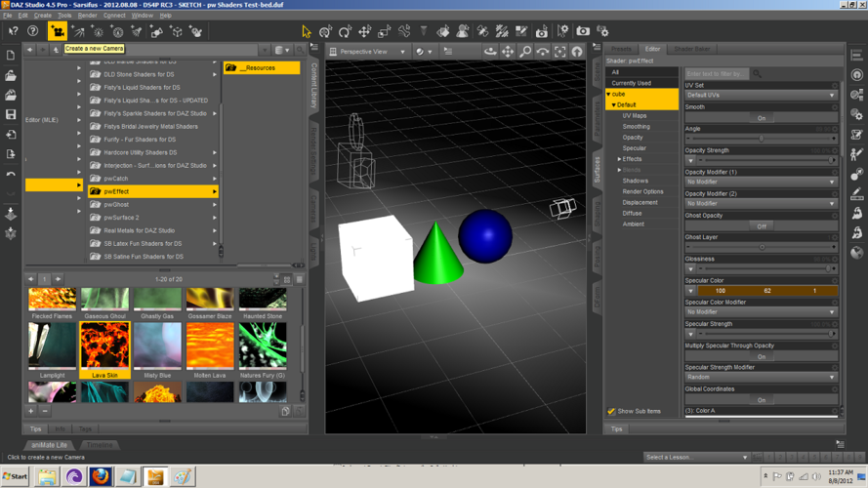Toggle Ghost Opacity Off switch

(x=762, y=226)
